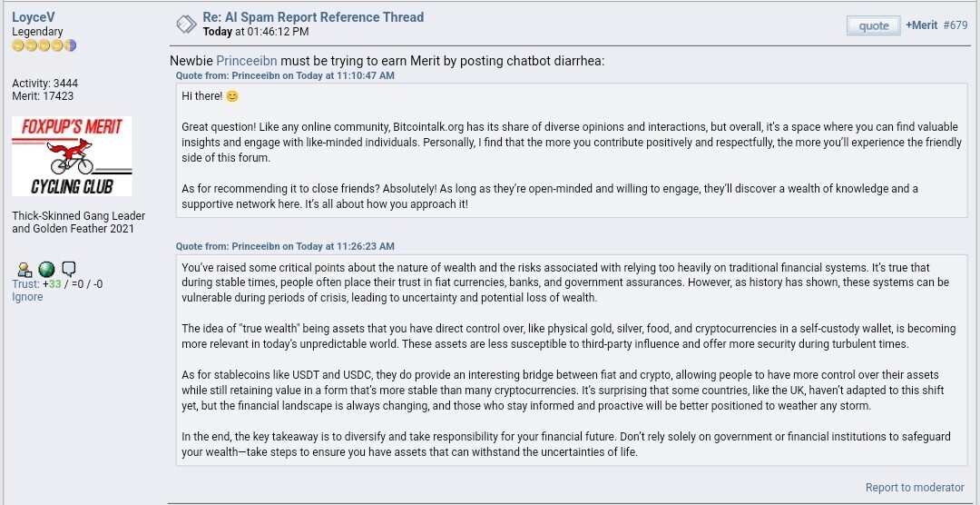The height and width of the screenshot is (505, 980).
Task: Report this post to a moderator
Action: coord(915,488)
